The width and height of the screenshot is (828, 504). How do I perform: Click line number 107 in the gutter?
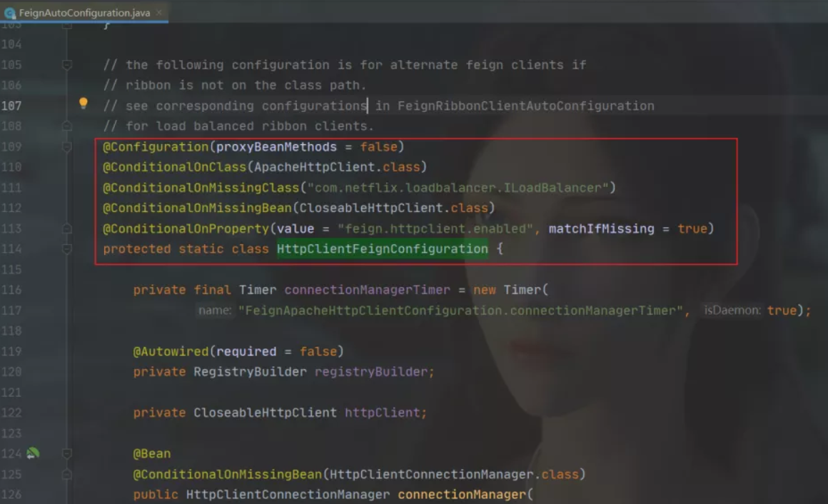[11, 106]
